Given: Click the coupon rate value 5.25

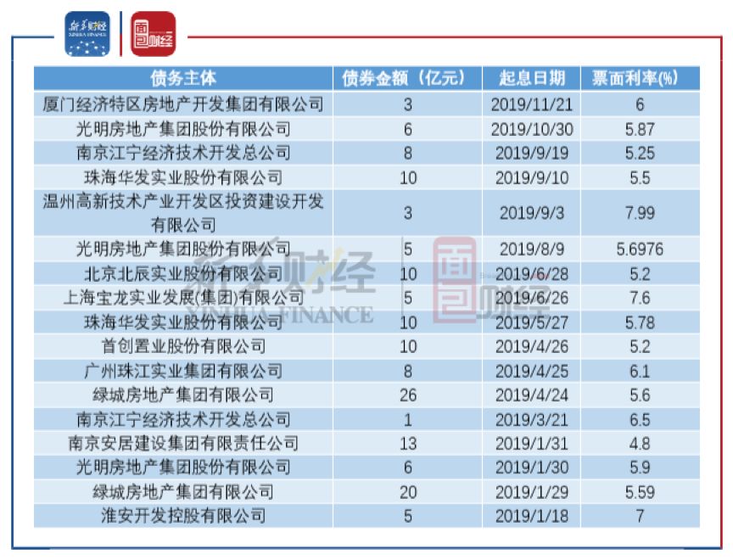Looking at the screenshot, I should pos(640,154).
